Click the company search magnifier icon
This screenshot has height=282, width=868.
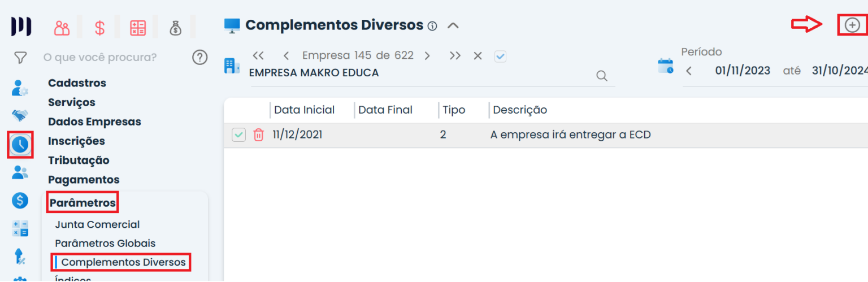tap(602, 76)
